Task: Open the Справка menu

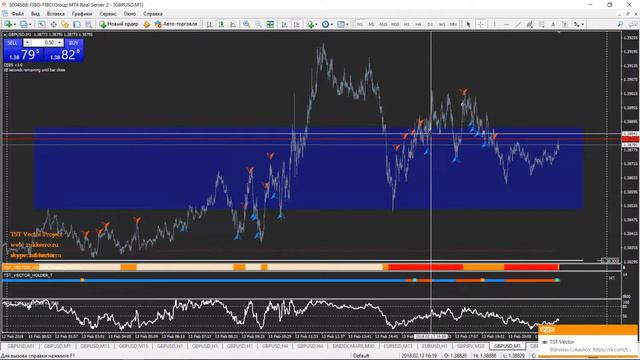Action: [153, 14]
